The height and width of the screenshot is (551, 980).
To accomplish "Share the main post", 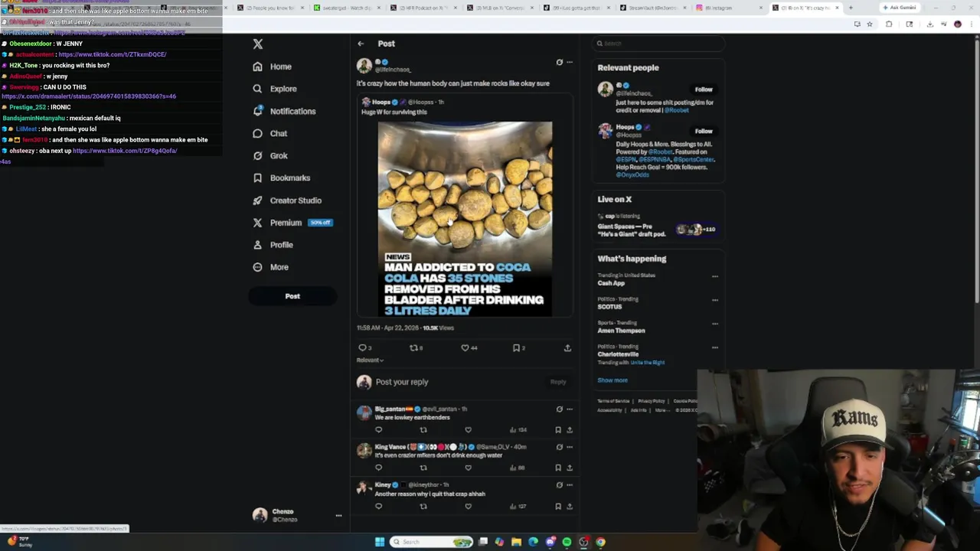I will [x=567, y=347].
